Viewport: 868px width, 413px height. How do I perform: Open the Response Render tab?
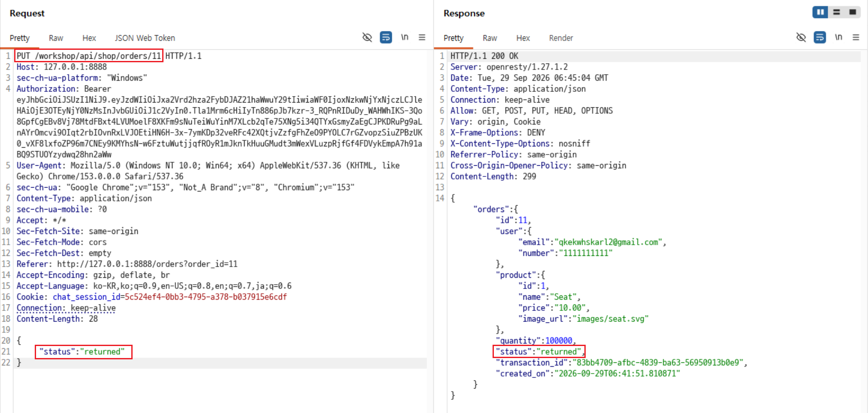pyautogui.click(x=561, y=38)
